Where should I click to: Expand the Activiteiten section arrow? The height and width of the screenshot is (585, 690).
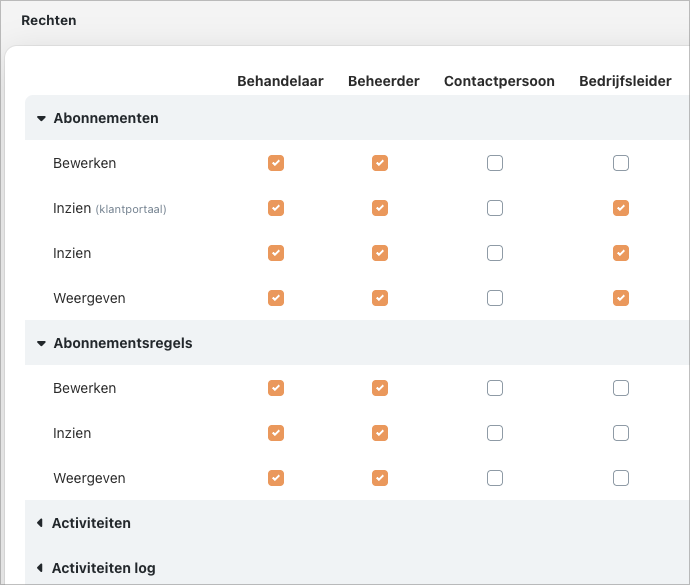tap(40, 523)
